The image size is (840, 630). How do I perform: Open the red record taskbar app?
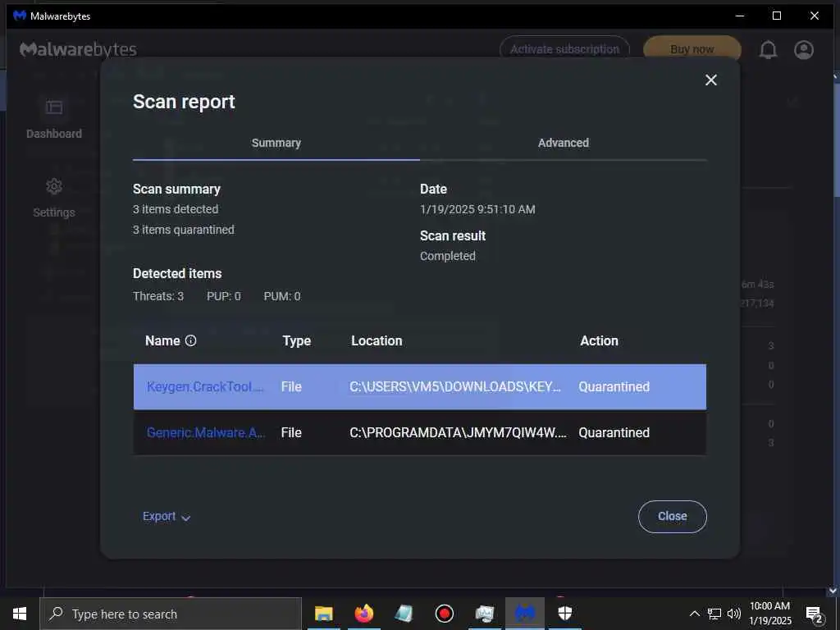coord(444,614)
